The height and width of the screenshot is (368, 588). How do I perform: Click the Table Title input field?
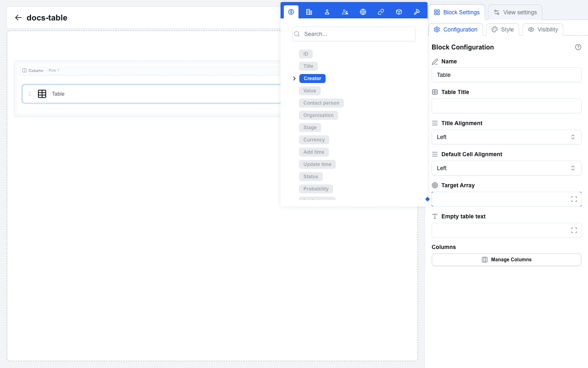pyautogui.click(x=506, y=106)
